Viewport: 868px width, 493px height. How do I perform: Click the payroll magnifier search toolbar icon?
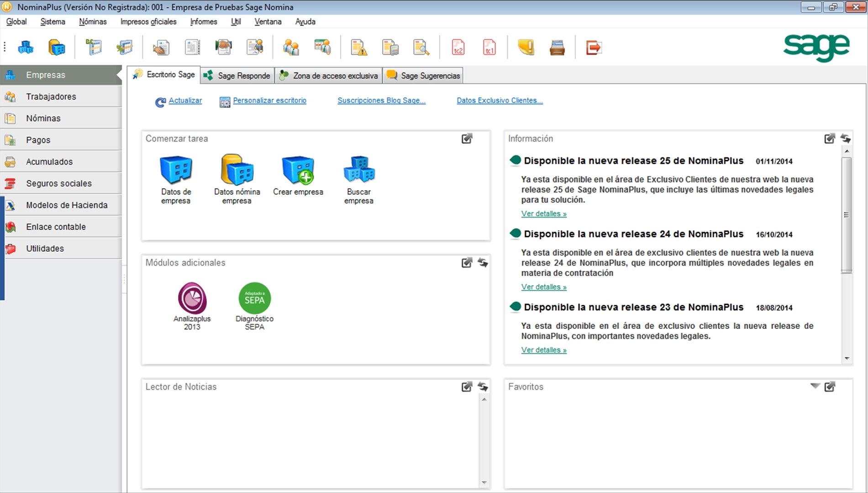point(421,48)
